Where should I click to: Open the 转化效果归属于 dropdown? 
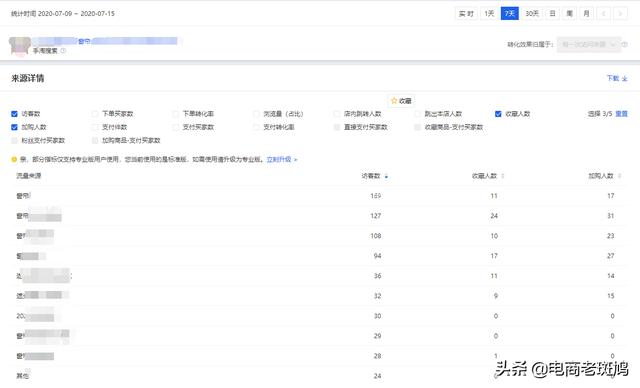(589, 44)
